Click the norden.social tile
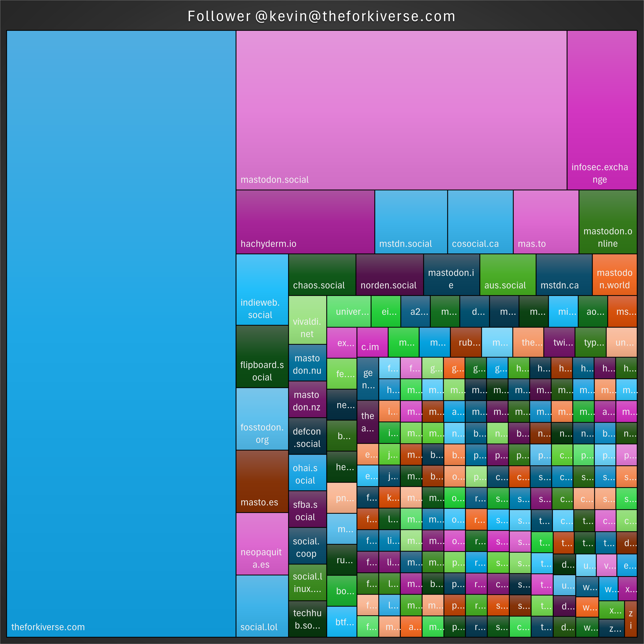 pos(389,275)
